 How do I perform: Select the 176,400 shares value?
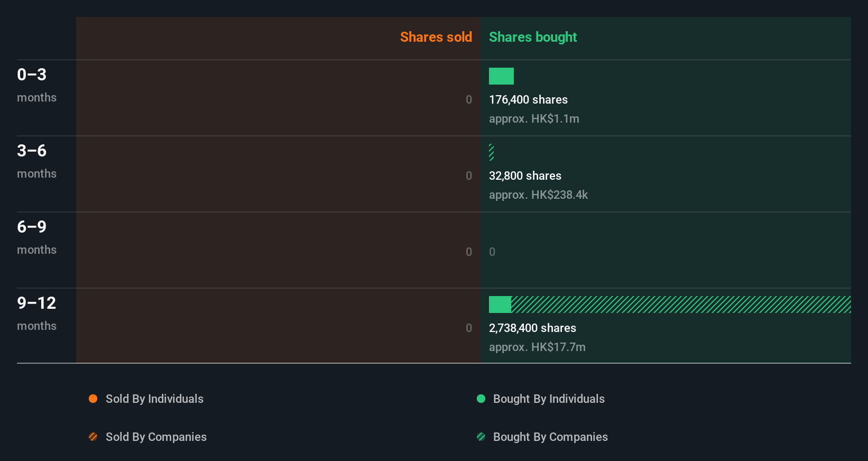528,99
